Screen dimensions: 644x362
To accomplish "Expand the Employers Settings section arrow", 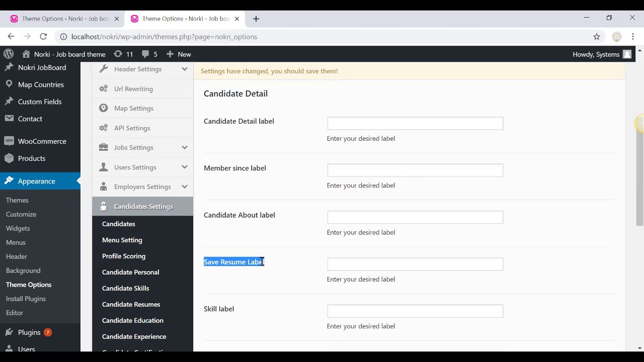I will tap(185, 187).
